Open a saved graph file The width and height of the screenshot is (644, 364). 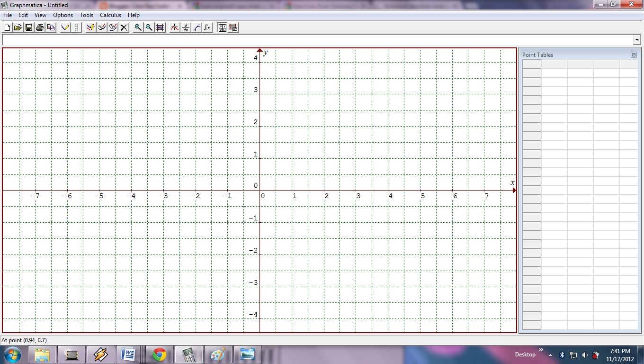click(x=18, y=27)
